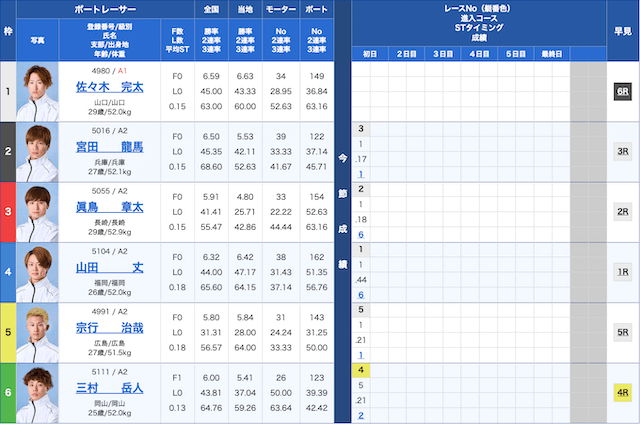Open 三村 岳人 racer profile link
The width and height of the screenshot is (640, 424).
(x=110, y=387)
